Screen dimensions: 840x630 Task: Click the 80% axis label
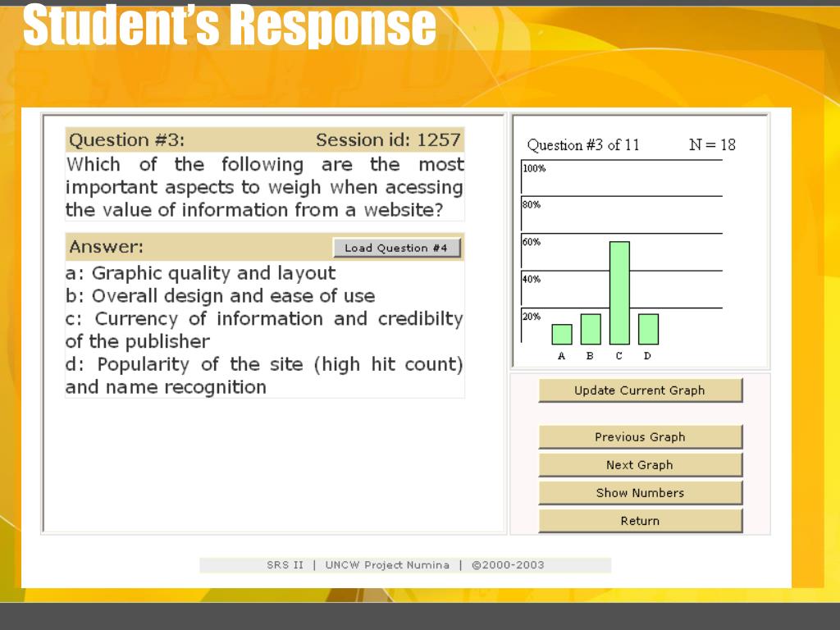tap(532, 204)
